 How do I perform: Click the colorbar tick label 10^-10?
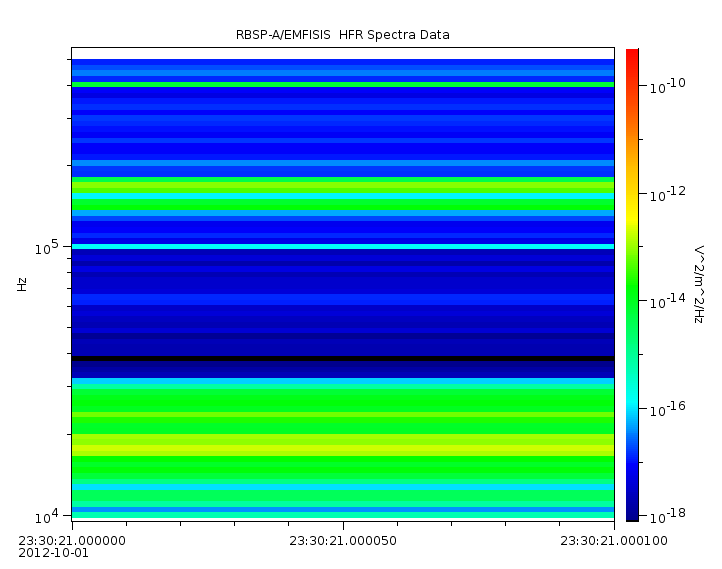point(668,85)
